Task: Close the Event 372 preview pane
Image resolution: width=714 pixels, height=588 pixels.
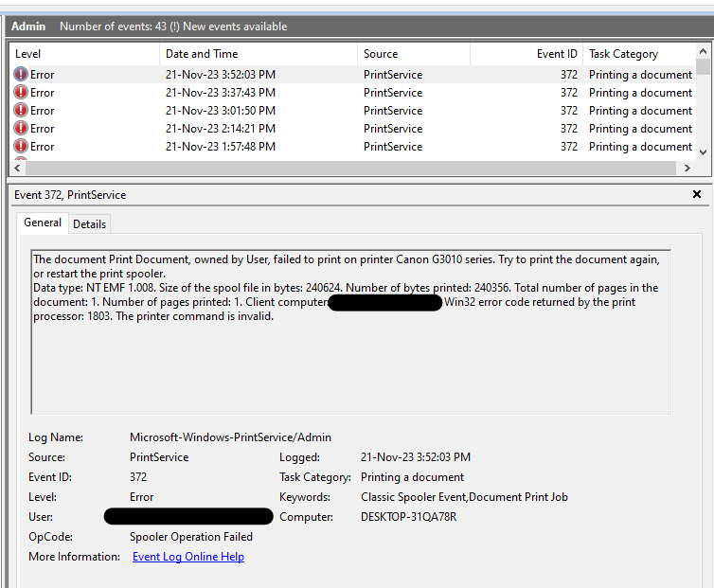Action: [x=697, y=194]
